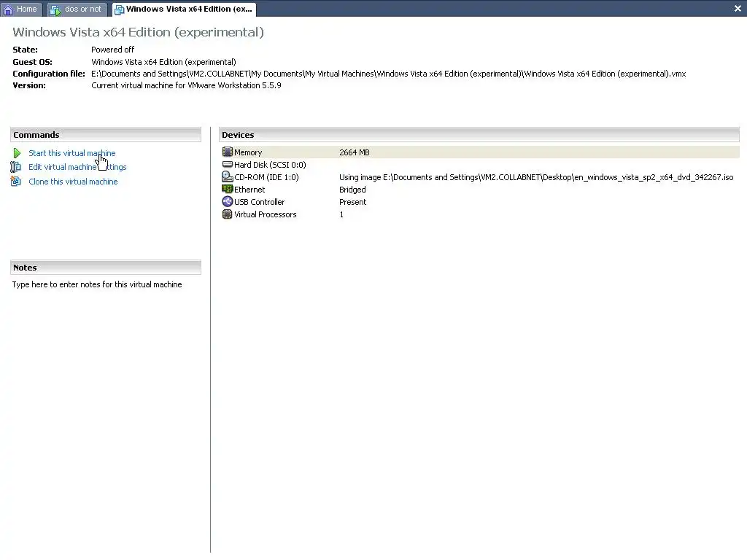Select the USB Controller device
The image size is (747, 560).
coord(480,202)
